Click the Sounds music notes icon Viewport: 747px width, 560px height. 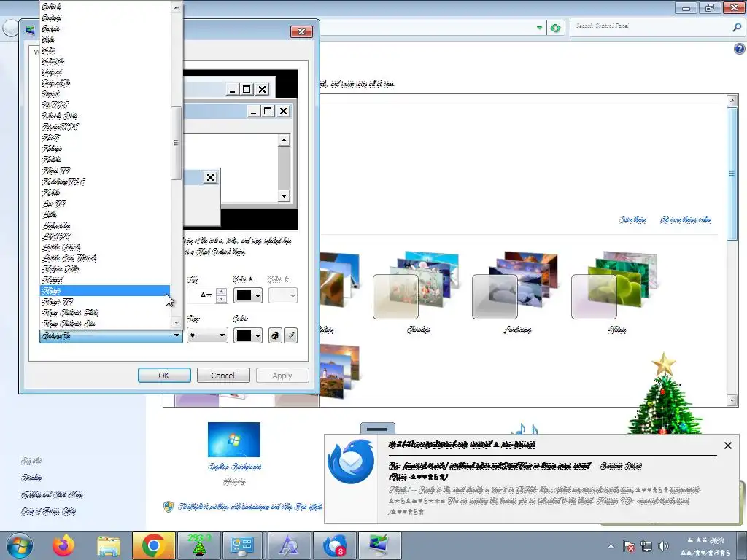(525, 428)
